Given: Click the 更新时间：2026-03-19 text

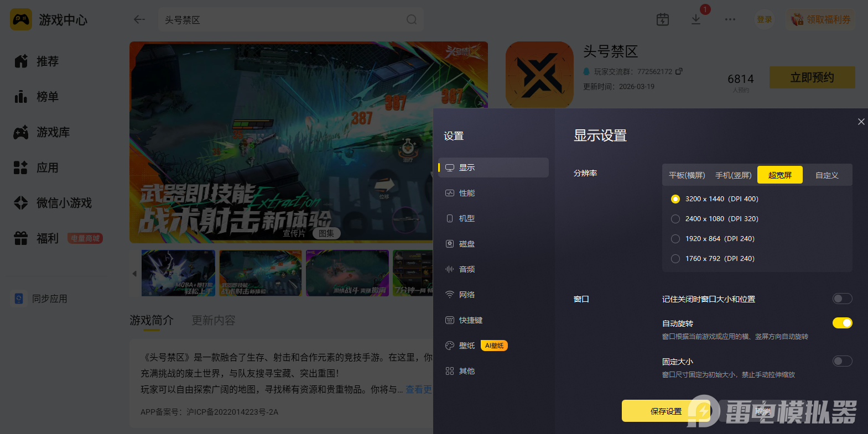Looking at the screenshot, I should point(618,87).
